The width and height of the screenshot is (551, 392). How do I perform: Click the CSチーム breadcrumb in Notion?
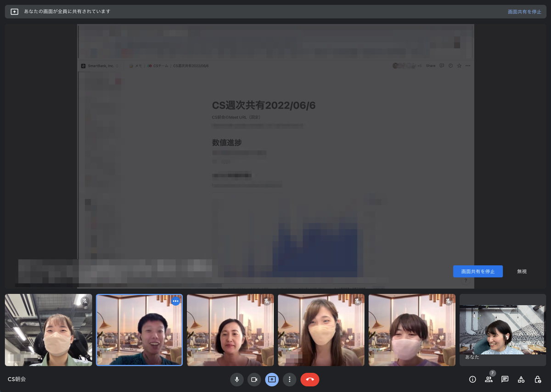click(158, 66)
